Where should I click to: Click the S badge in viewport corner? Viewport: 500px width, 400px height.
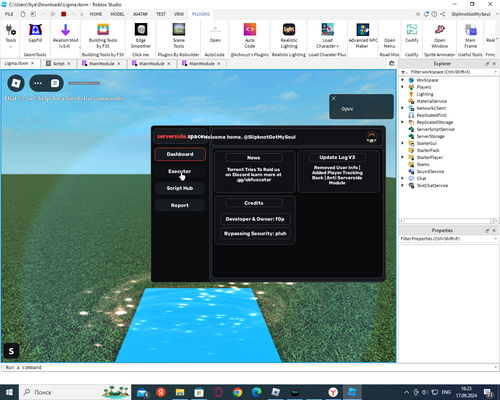point(11,351)
